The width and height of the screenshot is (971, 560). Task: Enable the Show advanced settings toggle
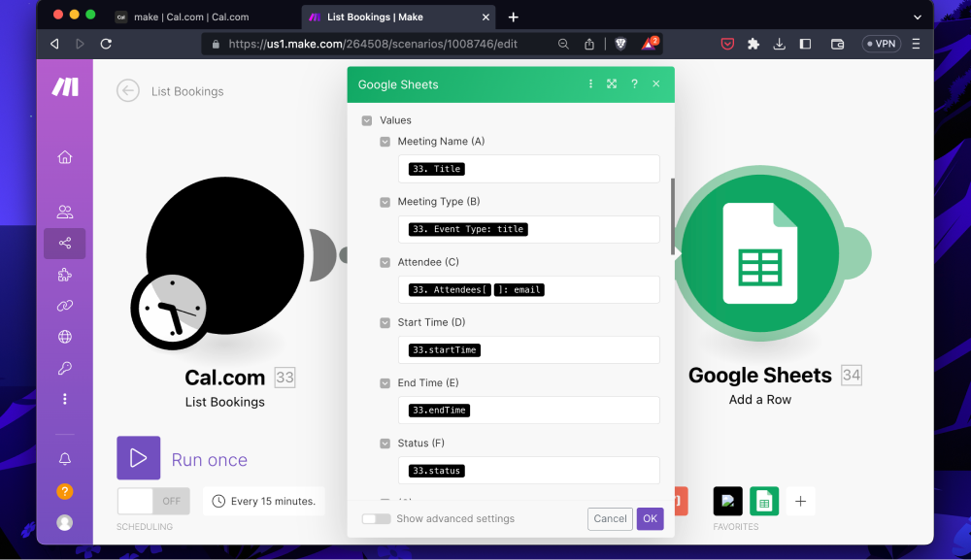[377, 518]
